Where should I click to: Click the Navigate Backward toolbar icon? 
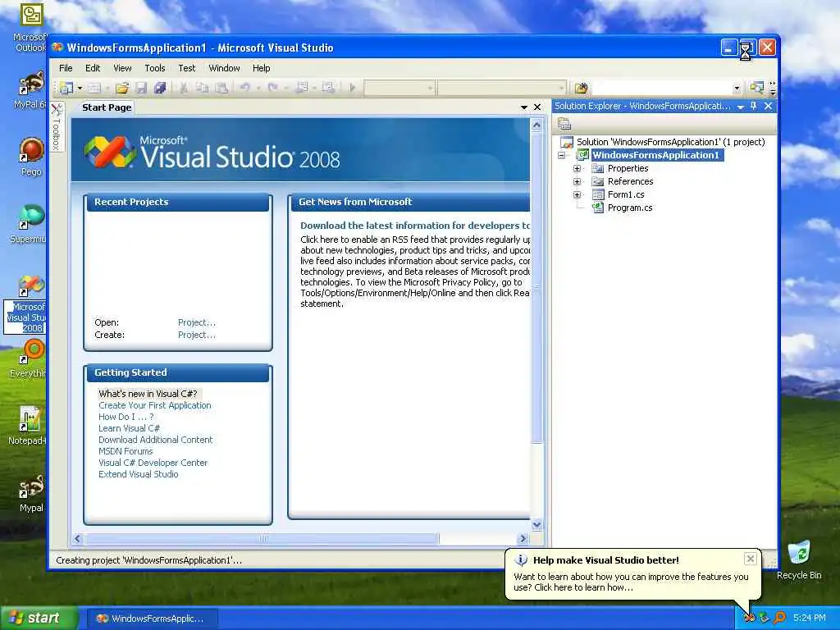302,88
